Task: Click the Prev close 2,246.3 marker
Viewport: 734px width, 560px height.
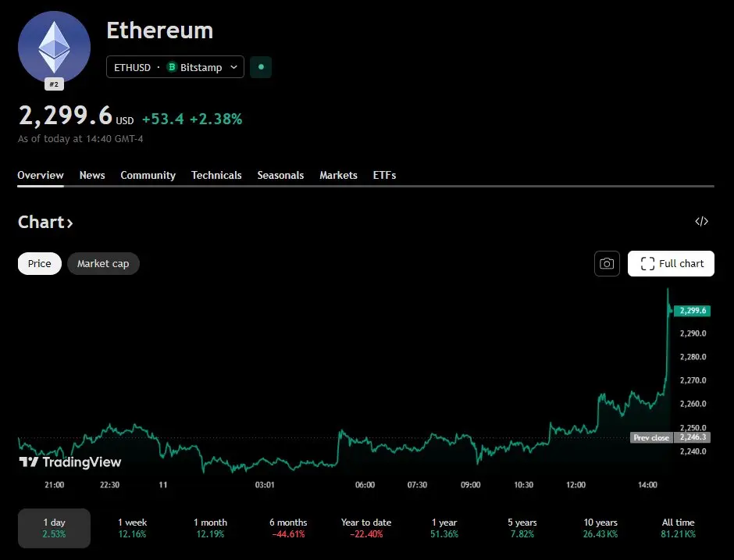Action: point(670,438)
